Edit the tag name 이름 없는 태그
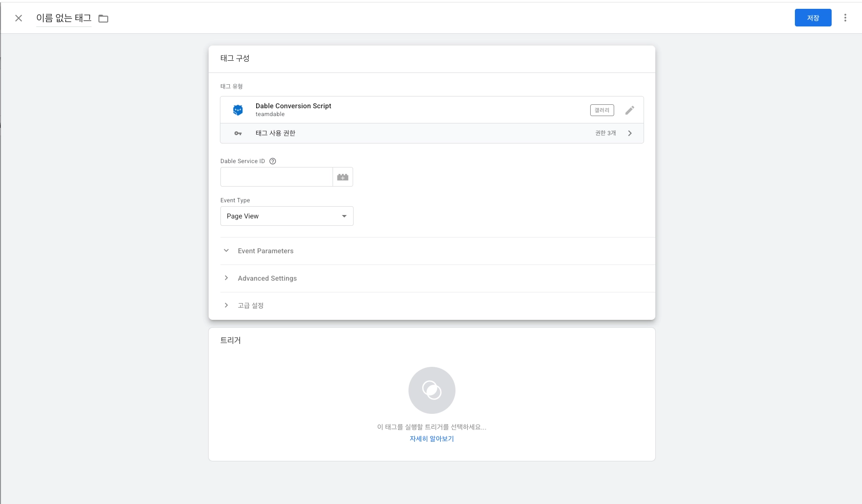 tap(64, 18)
